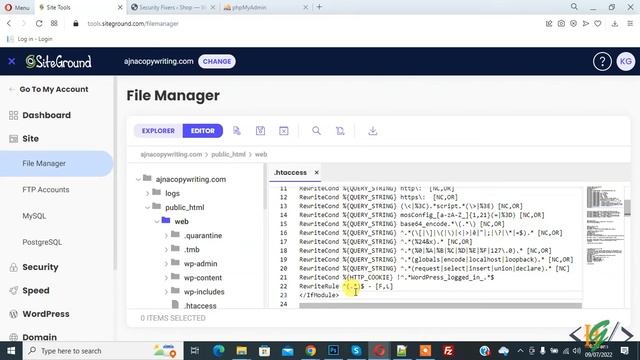Collapse the web folder
Image resolution: width=640 pixels, height=360 pixels.
(157, 221)
